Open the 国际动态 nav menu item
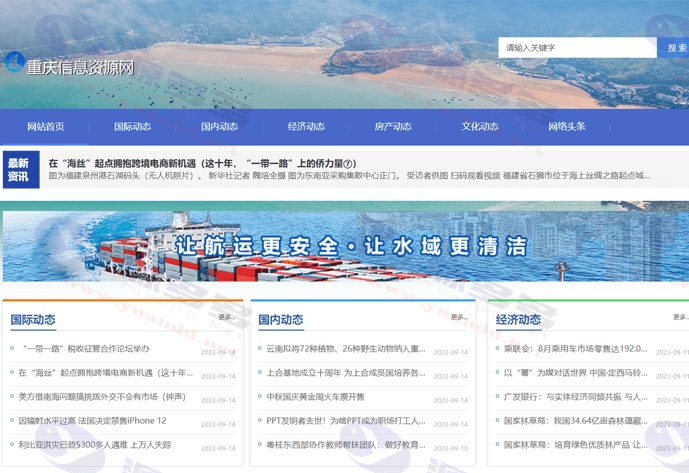This screenshot has width=689, height=473. coord(132,127)
